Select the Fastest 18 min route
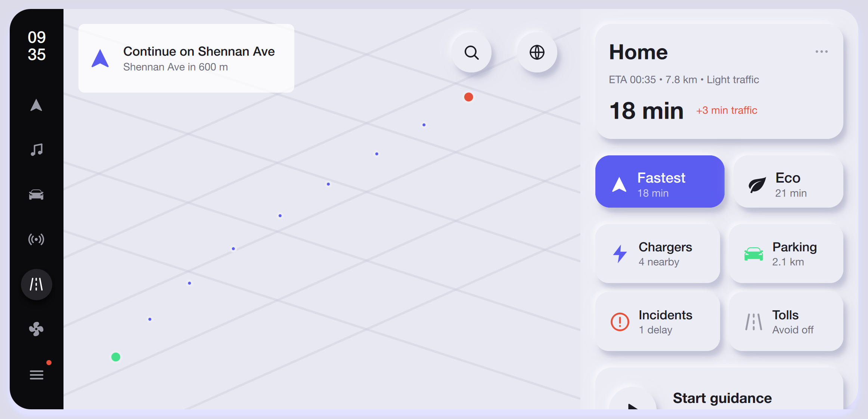This screenshot has height=419, width=868. tap(660, 181)
